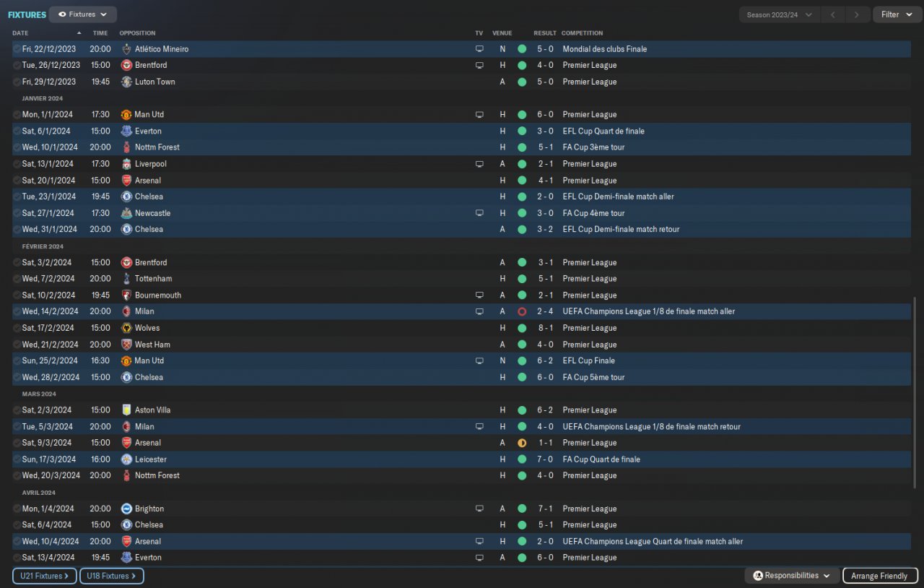Image resolution: width=924 pixels, height=588 pixels.
Task: Click the TV icon on the Brentford 26/12 row
Action: coord(479,65)
